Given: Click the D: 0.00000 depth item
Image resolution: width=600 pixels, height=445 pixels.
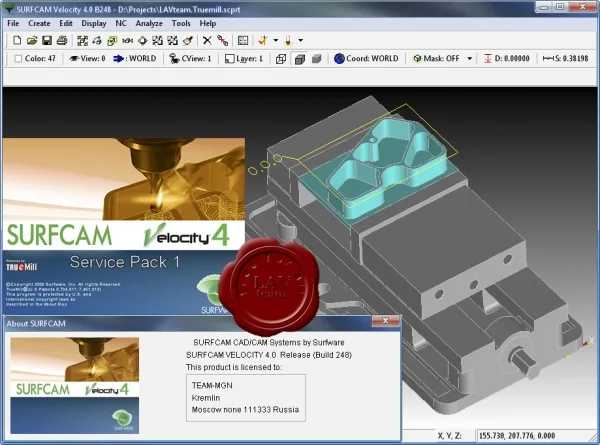Looking at the screenshot, I should pos(507,59).
